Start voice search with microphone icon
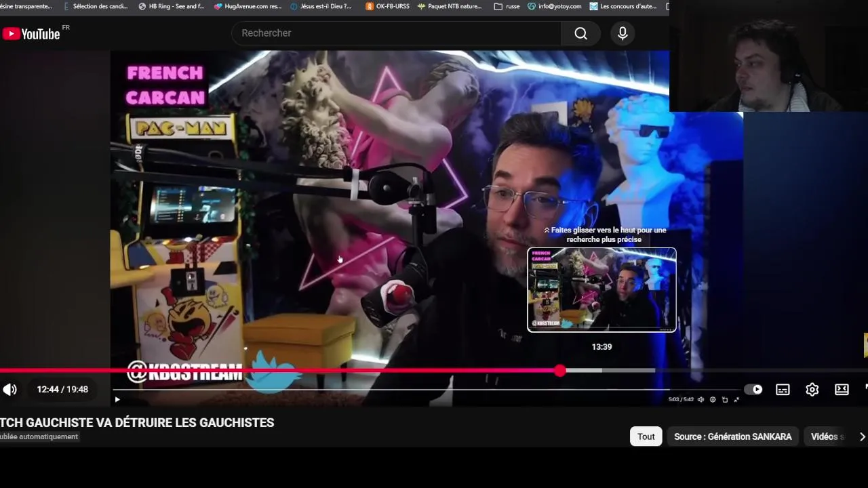Image resolution: width=868 pixels, height=488 pixels. pos(623,33)
